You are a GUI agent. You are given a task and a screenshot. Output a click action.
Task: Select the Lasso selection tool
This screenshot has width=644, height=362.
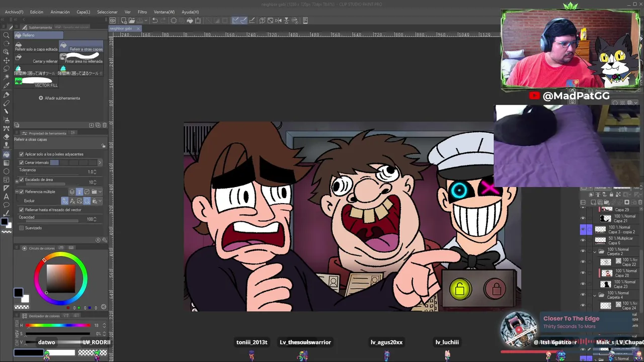(x=7, y=69)
